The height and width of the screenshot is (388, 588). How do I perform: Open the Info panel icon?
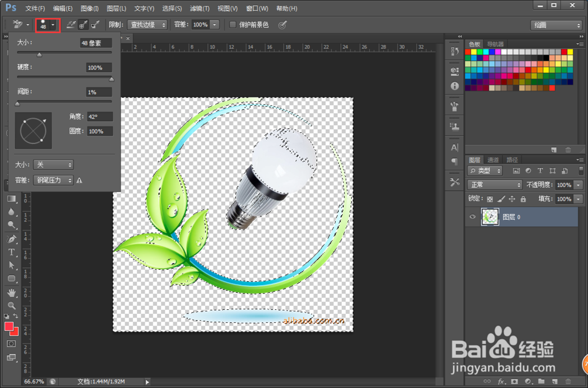[455, 86]
